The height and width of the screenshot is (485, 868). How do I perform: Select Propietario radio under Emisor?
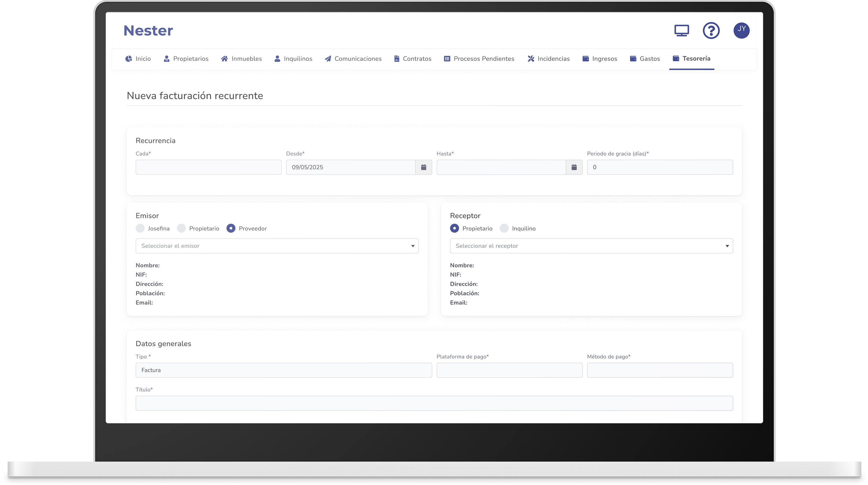point(181,228)
